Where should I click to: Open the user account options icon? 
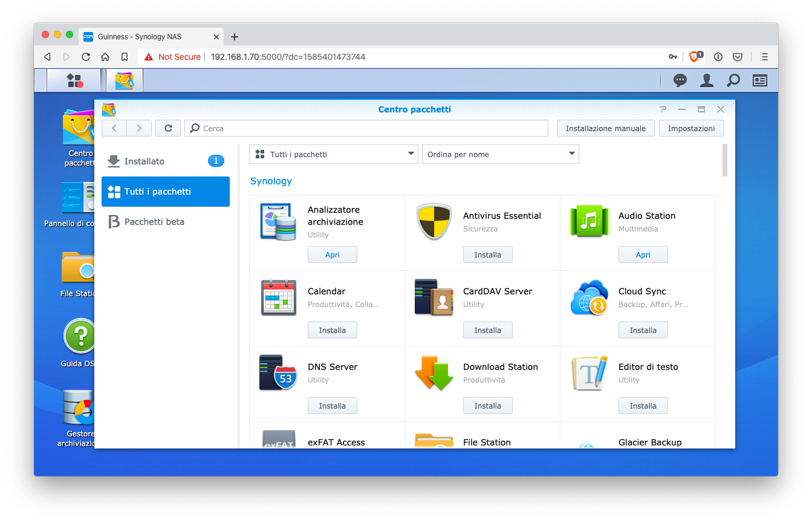[x=706, y=80]
